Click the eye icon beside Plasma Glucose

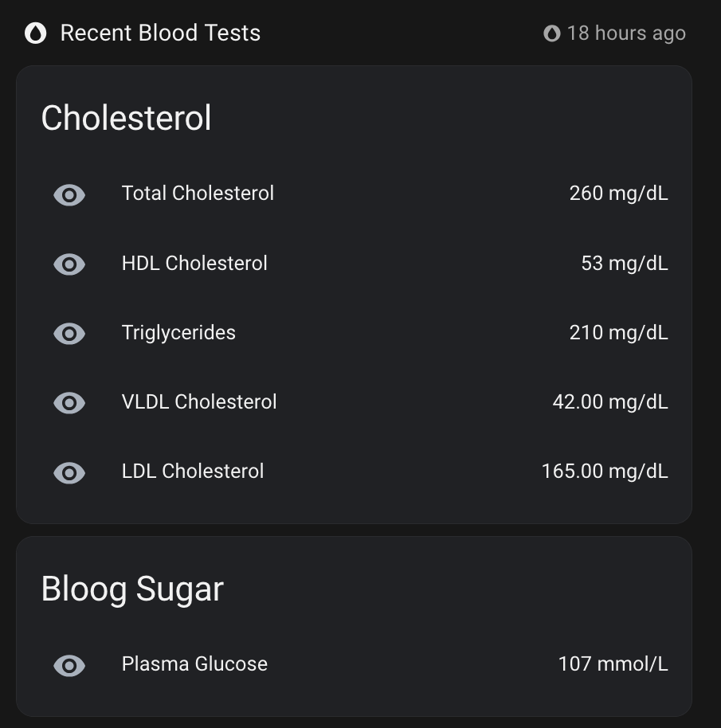tap(69, 666)
